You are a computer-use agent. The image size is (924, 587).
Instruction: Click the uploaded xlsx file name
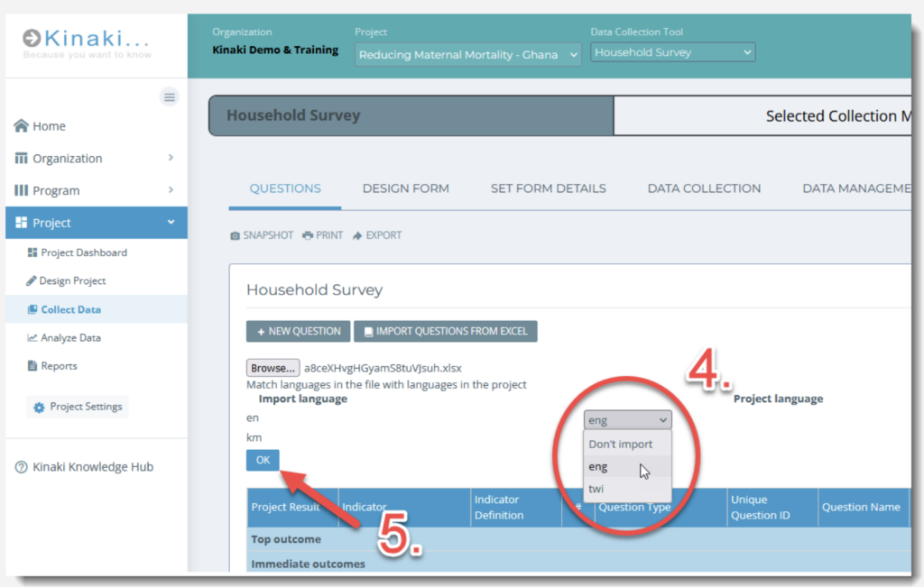coord(383,368)
